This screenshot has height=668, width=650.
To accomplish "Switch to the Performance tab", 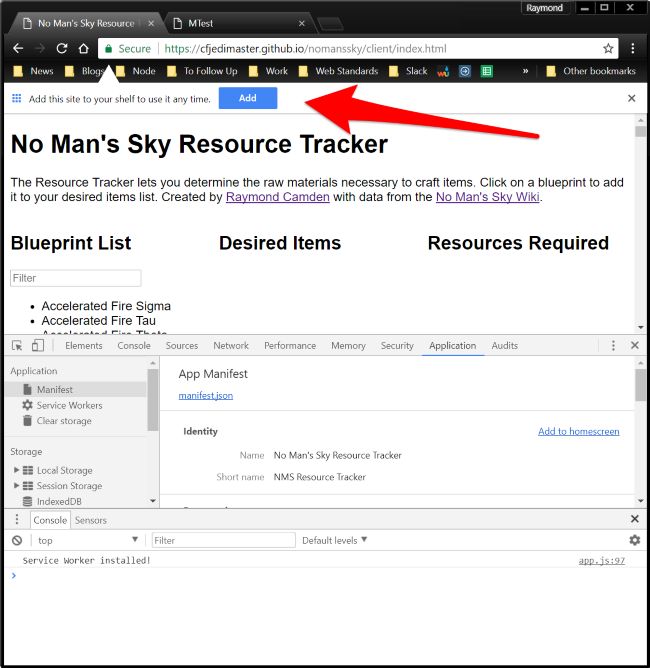I will (x=290, y=346).
